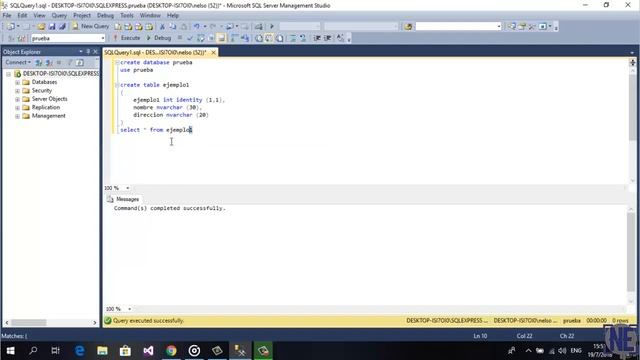This screenshot has width=640, height=360.
Task: Open Visual Studio from the taskbar
Action: (x=149, y=351)
